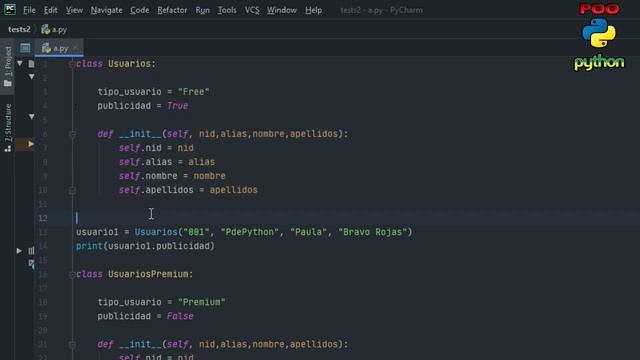Viewport: 640px width, 360px height.
Task: Click the PyCharm application logo icon
Action: [10, 9]
